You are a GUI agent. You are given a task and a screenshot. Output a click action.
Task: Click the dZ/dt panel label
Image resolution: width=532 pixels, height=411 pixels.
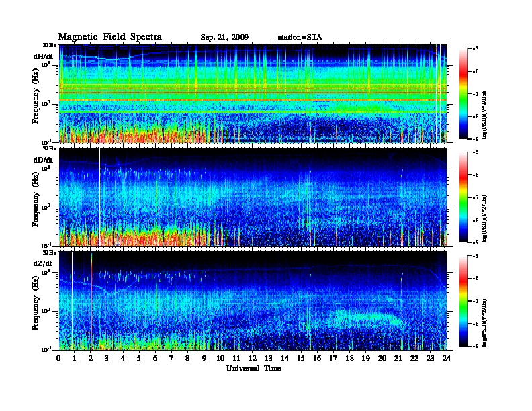43,263
